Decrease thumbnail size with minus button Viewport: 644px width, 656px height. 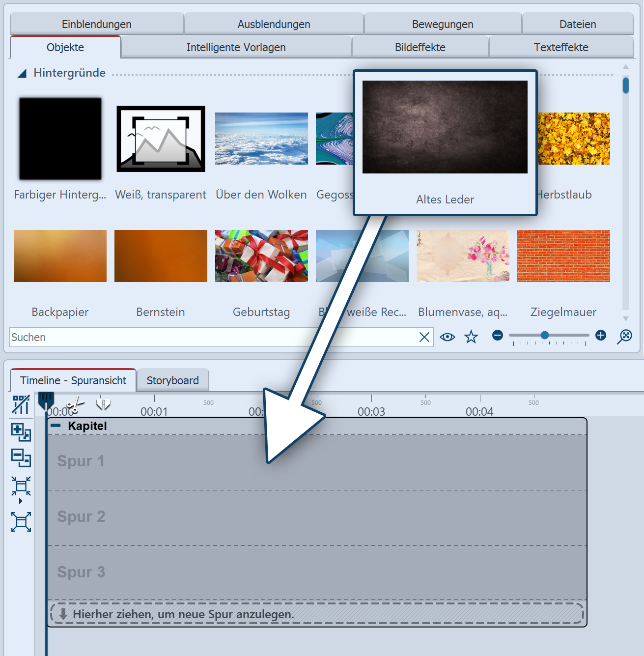tap(498, 335)
